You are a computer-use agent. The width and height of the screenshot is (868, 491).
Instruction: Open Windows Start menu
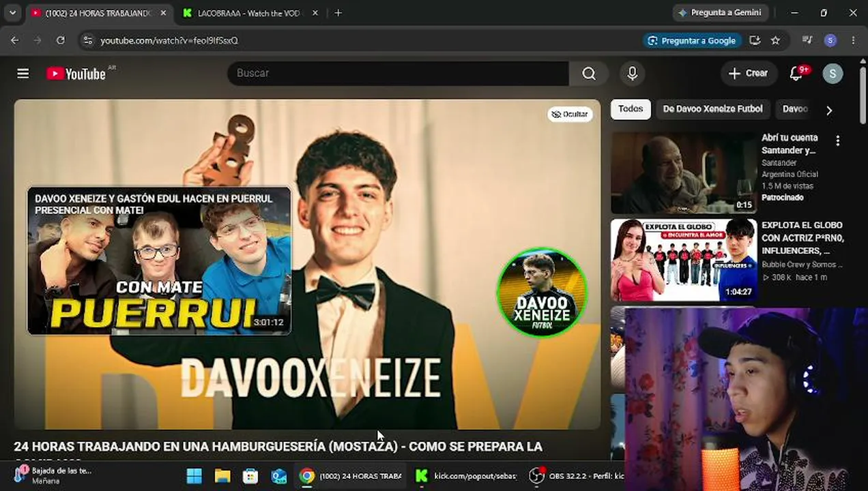pyautogui.click(x=194, y=475)
